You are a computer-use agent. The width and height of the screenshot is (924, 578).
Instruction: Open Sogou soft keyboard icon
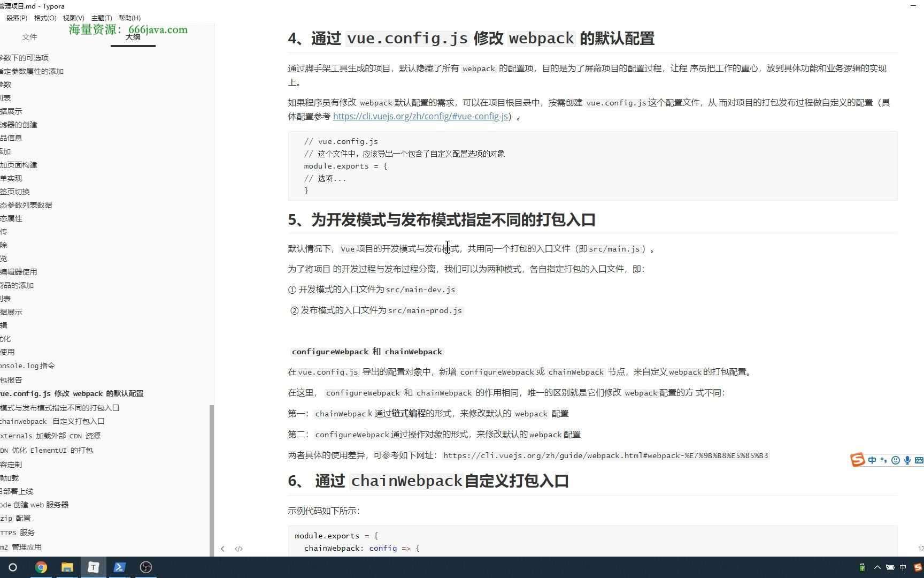click(x=919, y=460)
